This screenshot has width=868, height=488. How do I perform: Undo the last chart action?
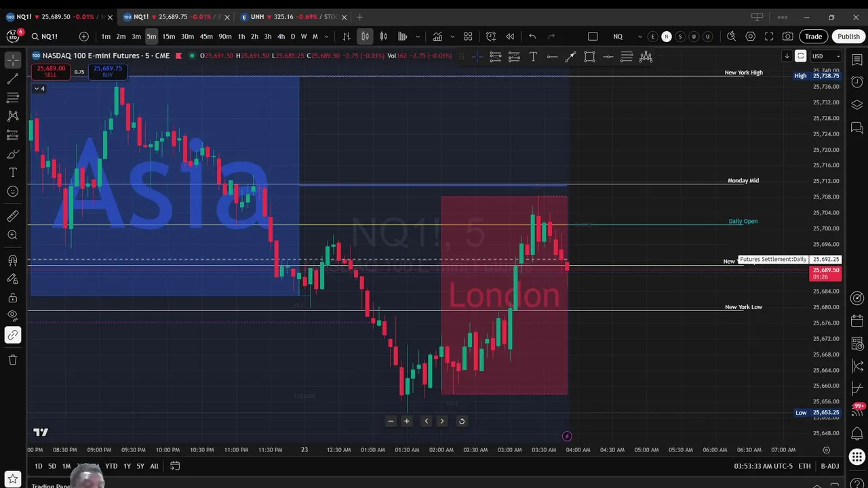point(532,37)
